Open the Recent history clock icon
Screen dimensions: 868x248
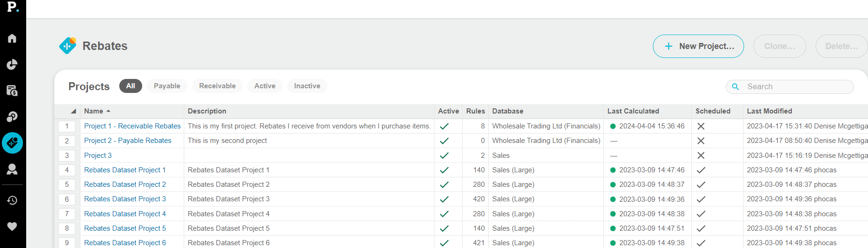click(12, 200)
